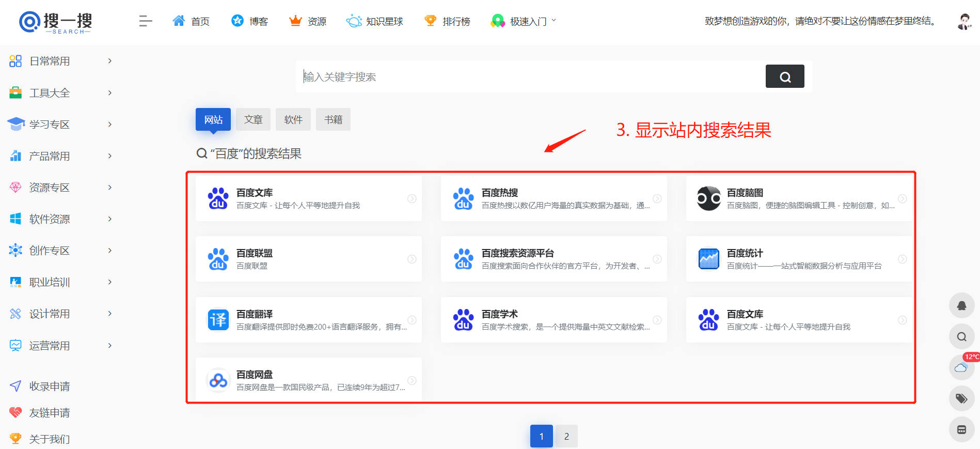Click the 百度学术 description text
The image size is (980, 449).
pyautogui.click(x=566, y=327)
